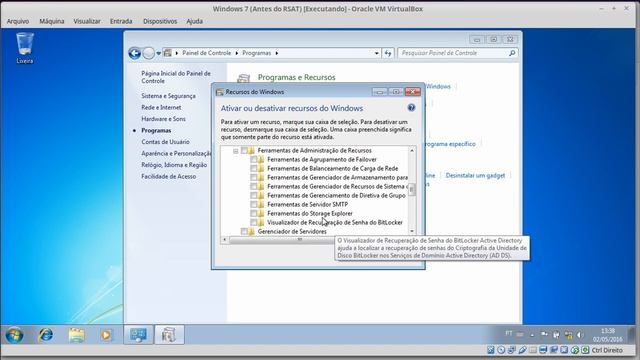Click the VirtualBox optical disk status icon
The image size is (640, 360).
501,350
